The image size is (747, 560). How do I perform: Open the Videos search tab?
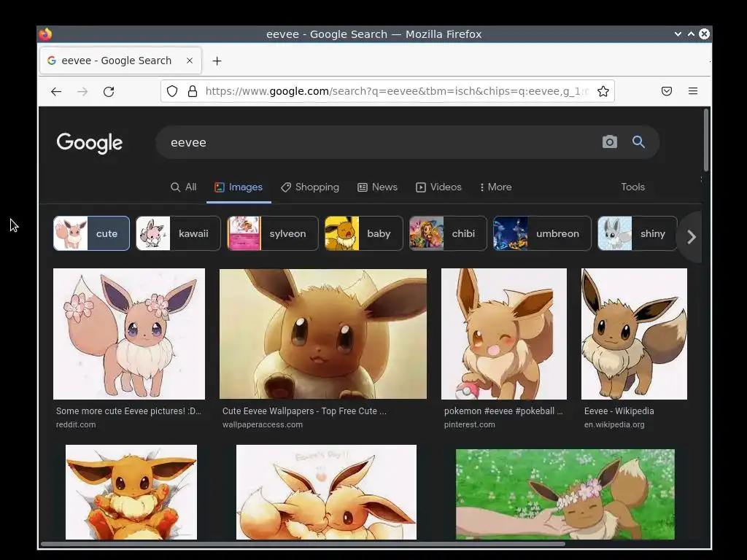[438, 187]
